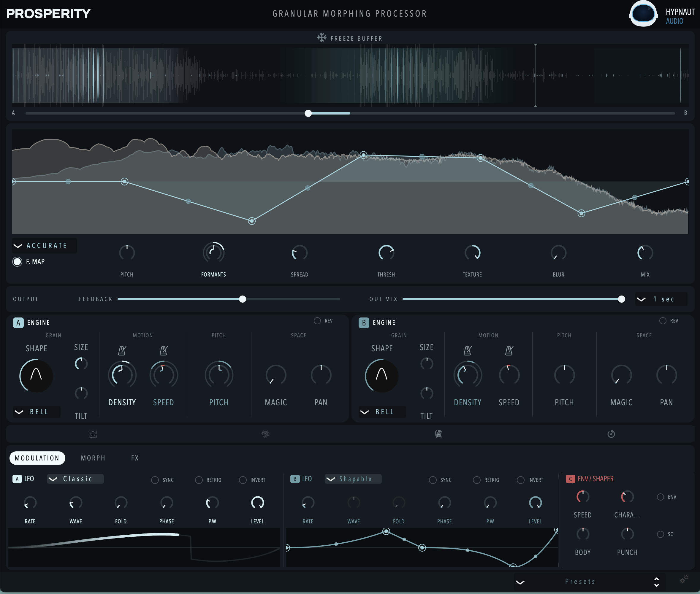
Task: Click the B badge of Engine B
Action: (364, 323)
